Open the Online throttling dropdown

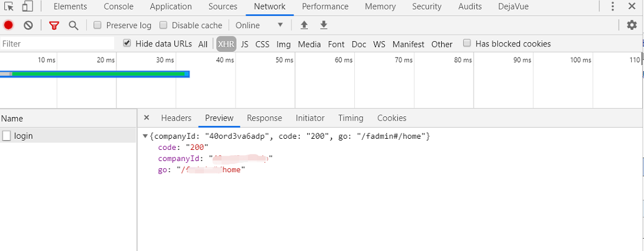pos(259,25)
